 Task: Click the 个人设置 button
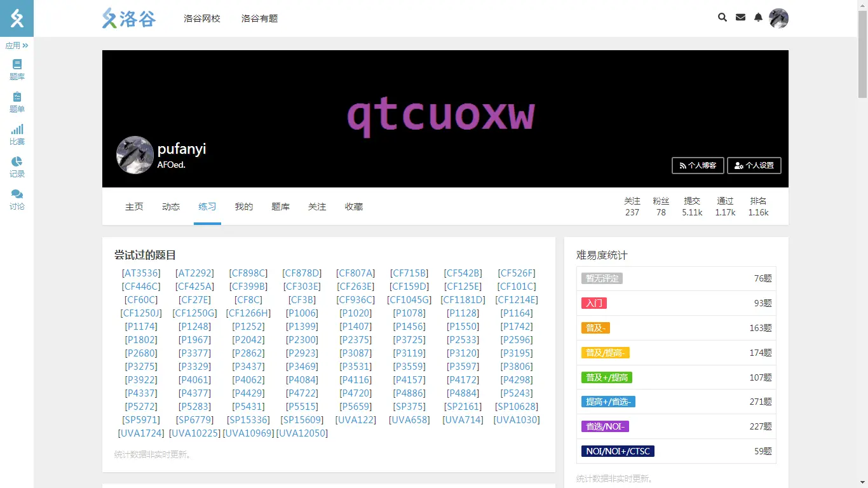click(x=754, y=165)
